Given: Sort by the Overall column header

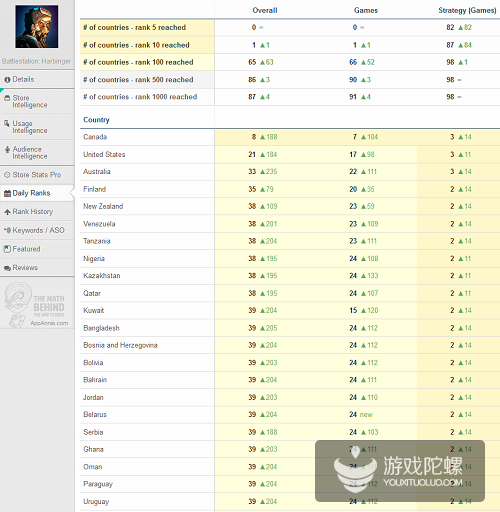Looking at the screenshot, I should pyautogui.click(x=265, y=10).
